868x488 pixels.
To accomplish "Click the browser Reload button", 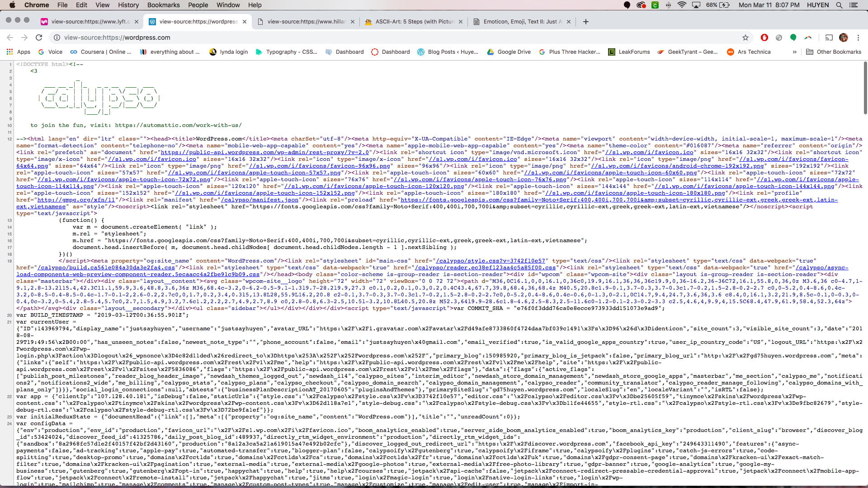I will pyautogui.click(x=39, y=38).
